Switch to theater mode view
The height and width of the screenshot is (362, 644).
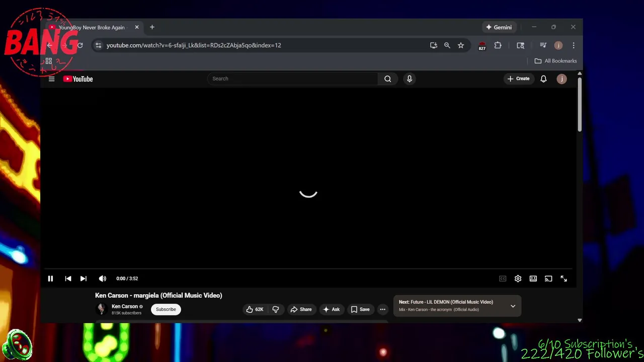533,279
